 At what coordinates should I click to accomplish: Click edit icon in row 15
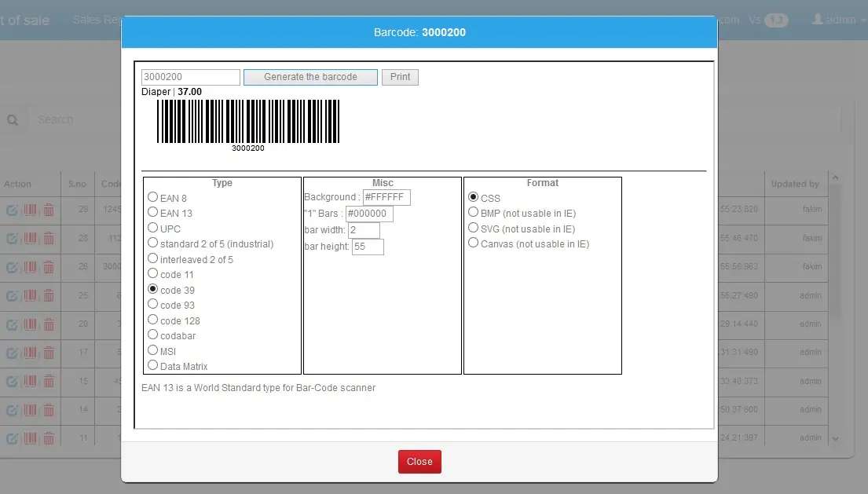12,382
